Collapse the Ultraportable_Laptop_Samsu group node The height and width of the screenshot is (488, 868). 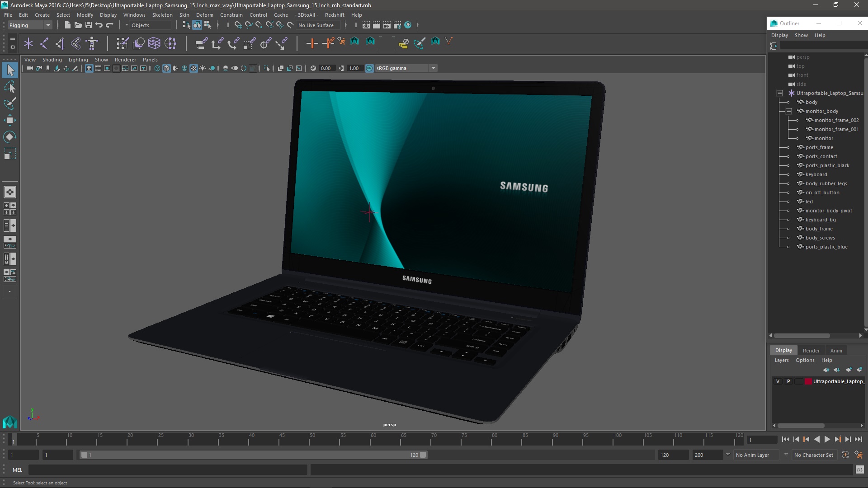pos(780,93)
